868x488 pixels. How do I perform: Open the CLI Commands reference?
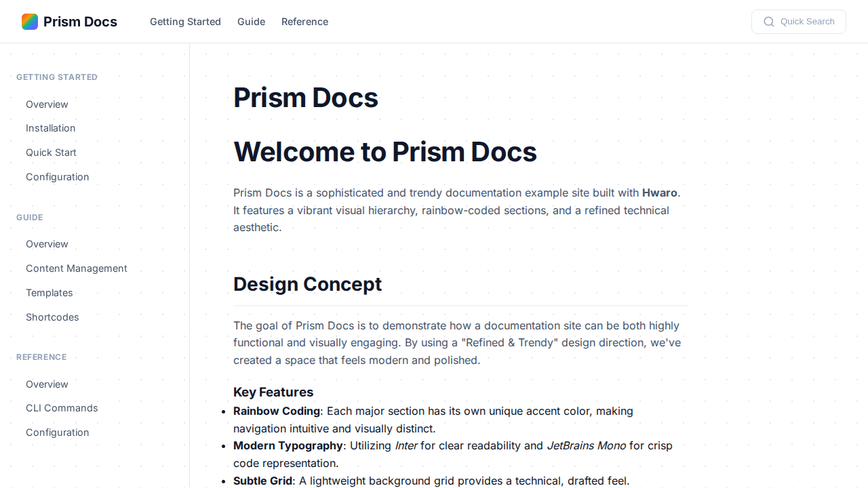[x=62, y=407]
